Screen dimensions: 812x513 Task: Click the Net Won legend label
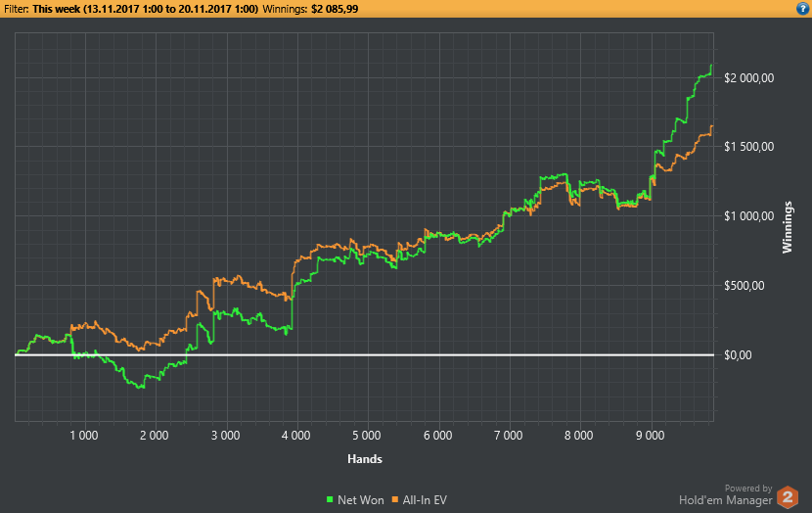pyautogui.click(x=360, y=500)
